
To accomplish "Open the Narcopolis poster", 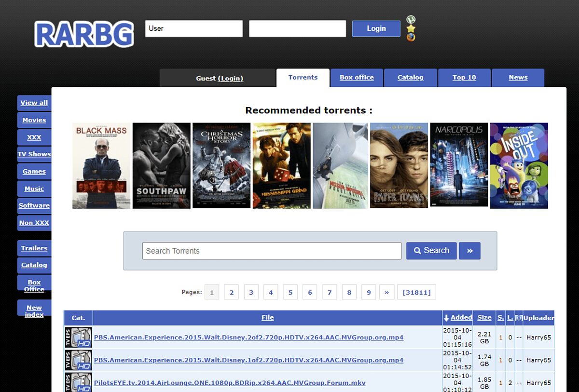I will pos(459,164).
